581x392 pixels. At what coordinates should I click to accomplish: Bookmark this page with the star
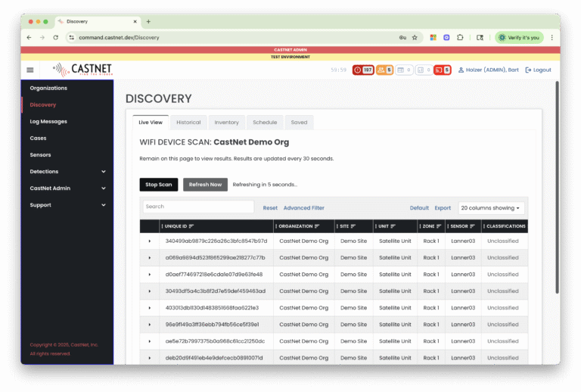(415, 37)
